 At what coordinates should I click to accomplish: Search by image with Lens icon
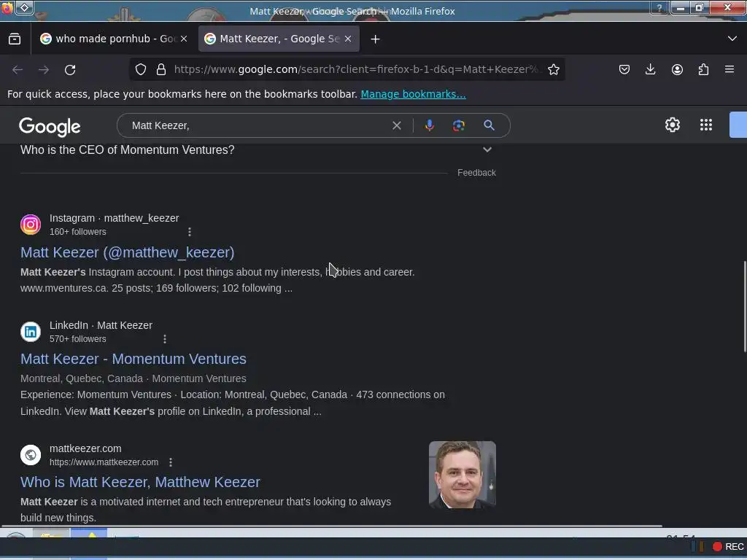click(x=459, y=125)
